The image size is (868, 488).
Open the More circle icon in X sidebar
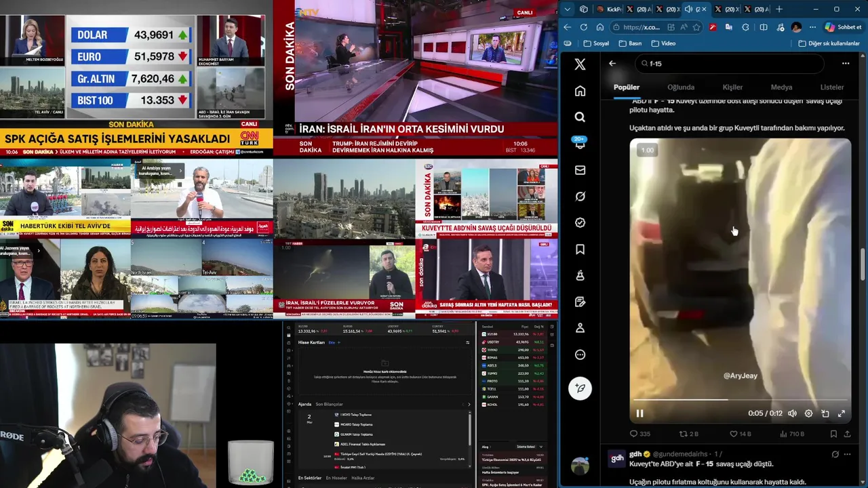pyautogui.click(x=580, y=354)
